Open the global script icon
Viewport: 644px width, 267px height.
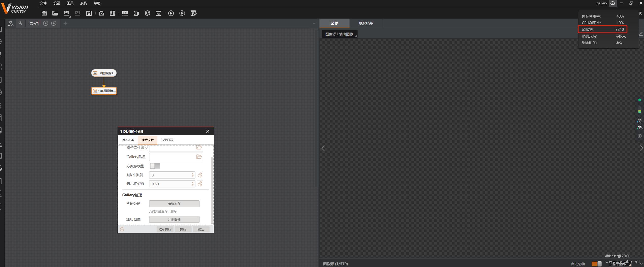tap(158, 13)
